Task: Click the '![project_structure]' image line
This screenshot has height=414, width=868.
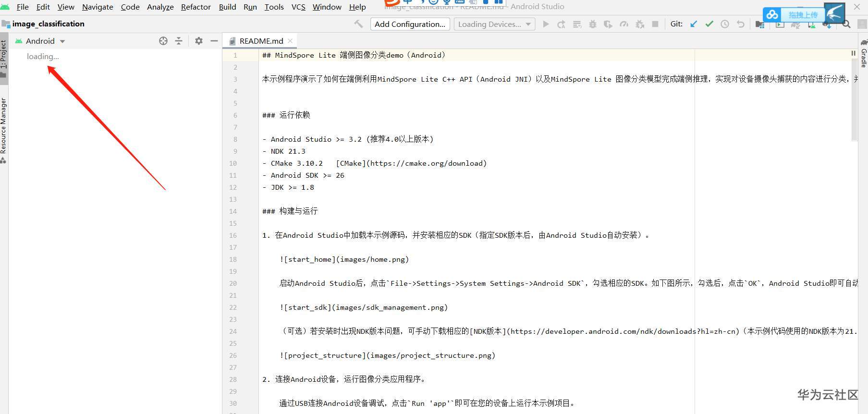Action: click(387, 355)
